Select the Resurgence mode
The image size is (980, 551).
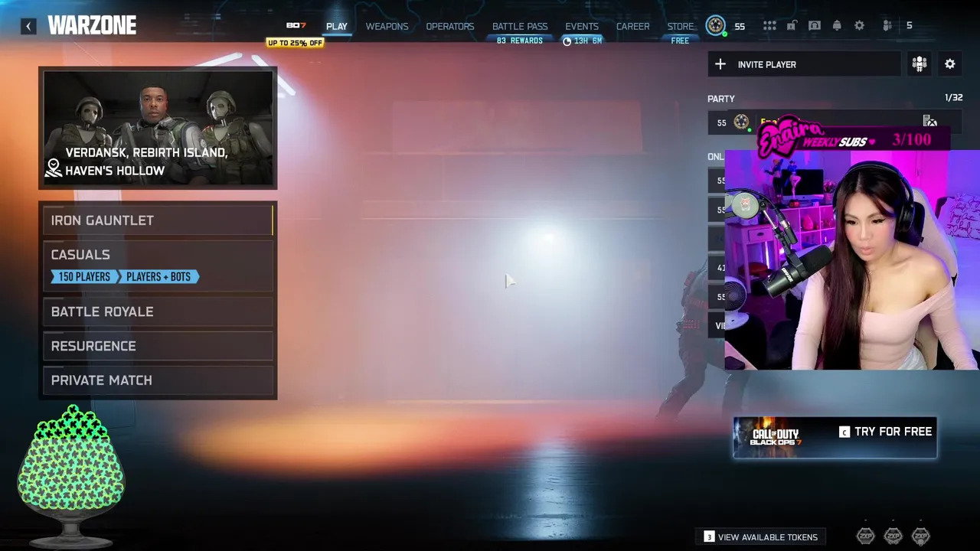pyautogui.click(x=158, y=346)
